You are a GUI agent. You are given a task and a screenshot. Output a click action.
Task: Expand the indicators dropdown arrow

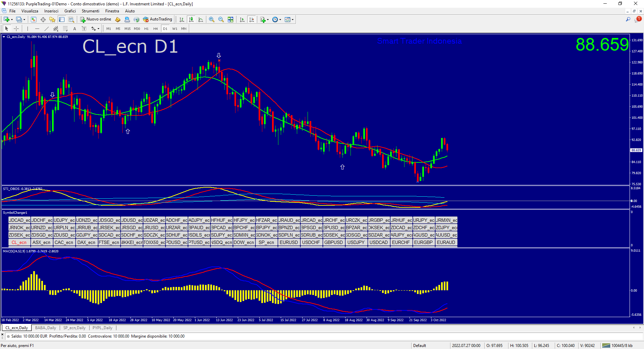[268, 19]
